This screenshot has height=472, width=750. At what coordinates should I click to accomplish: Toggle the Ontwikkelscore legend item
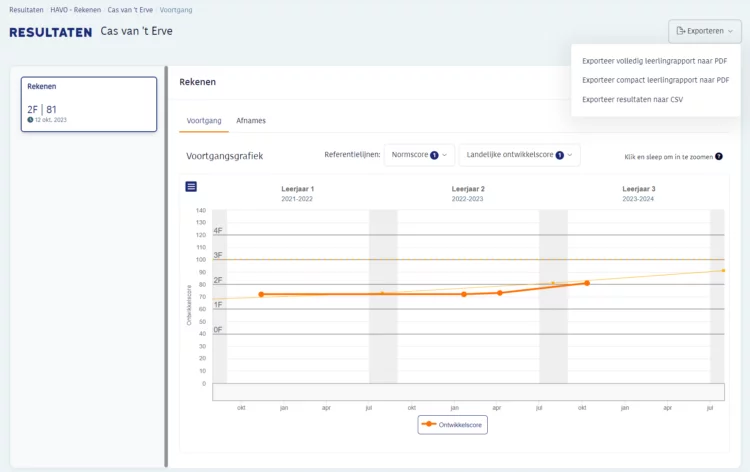452,425
